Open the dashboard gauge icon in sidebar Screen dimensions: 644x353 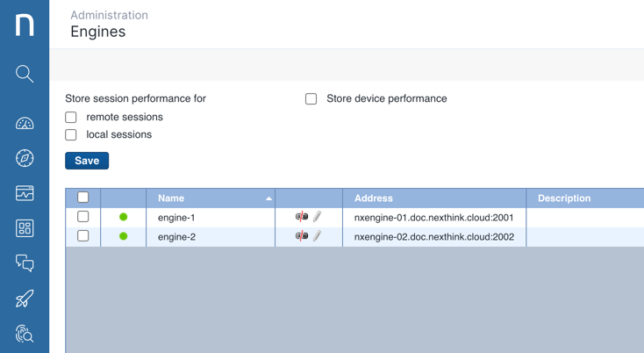[x=25, y=124]
